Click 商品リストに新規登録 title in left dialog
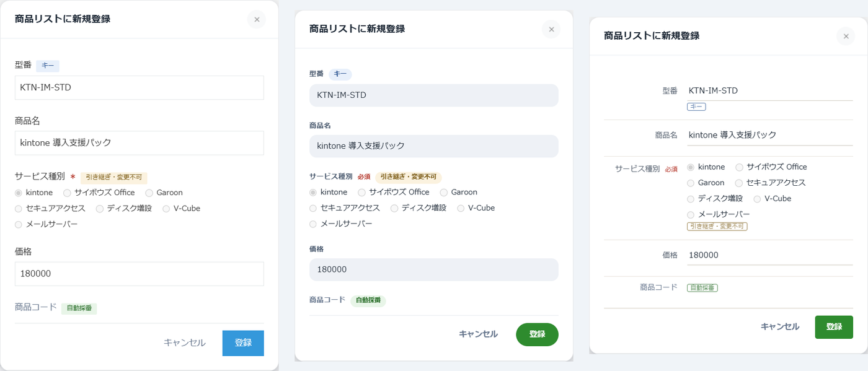The height and width of the screenshot is (371, 868). click(63, 19)
